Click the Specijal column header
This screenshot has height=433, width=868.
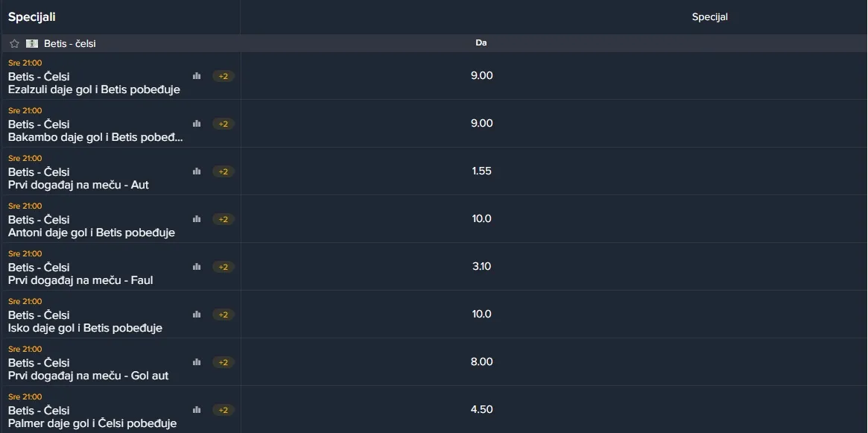point(710,17)
